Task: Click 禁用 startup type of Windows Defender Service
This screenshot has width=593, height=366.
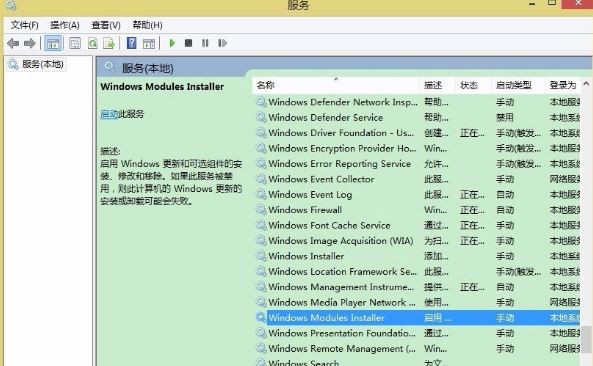Action: [x=505, y=118]
